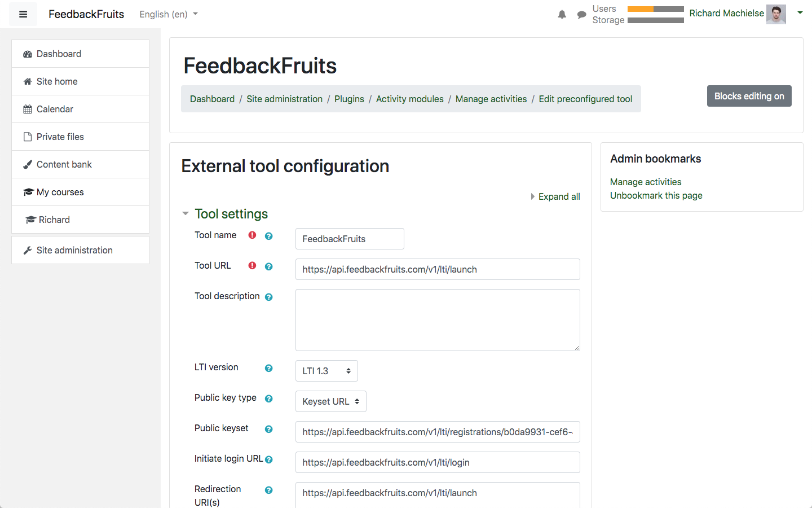Open Content bank in the sidebar
The image size is (812, 508).
pos(81,164)
